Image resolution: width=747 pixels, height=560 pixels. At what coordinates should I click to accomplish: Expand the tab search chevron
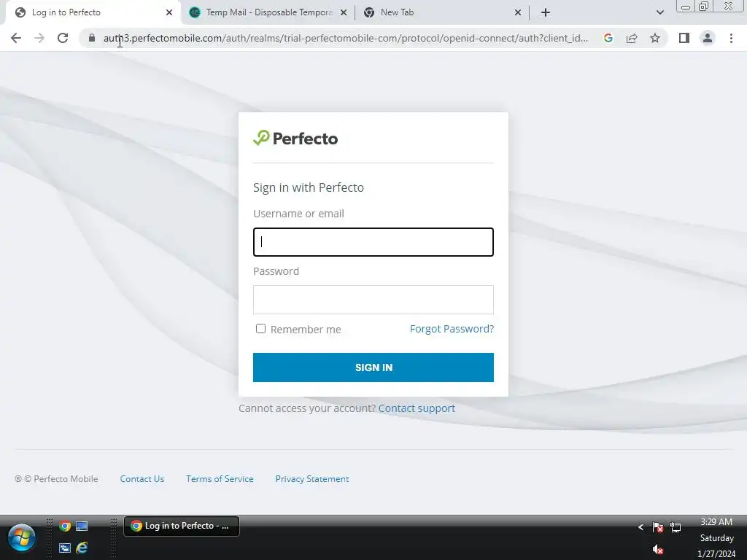pos(659,12)
